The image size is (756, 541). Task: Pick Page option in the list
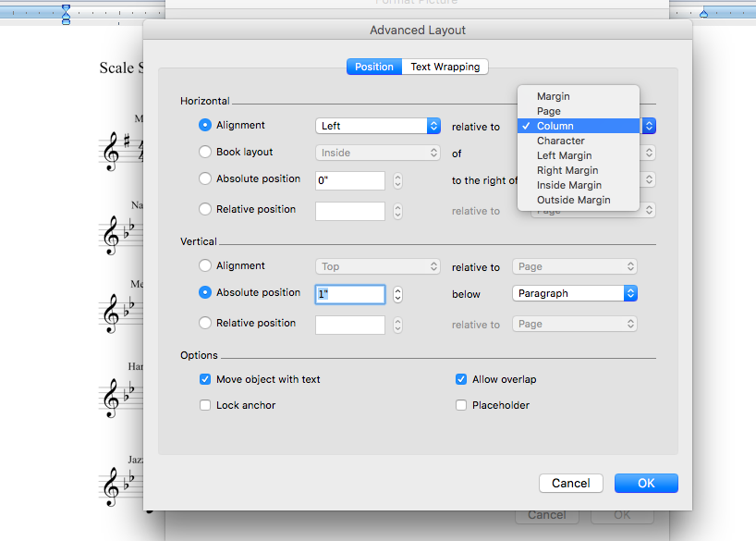click(548, 111)
